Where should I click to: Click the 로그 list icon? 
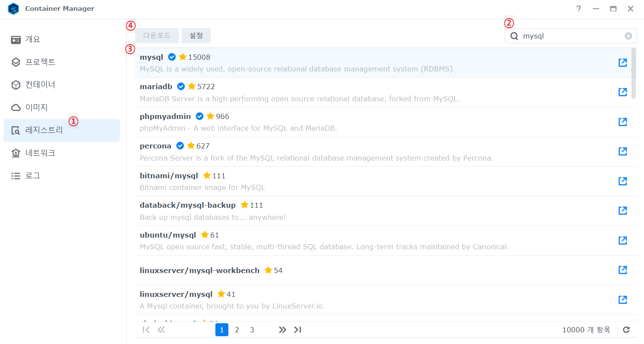16,176
